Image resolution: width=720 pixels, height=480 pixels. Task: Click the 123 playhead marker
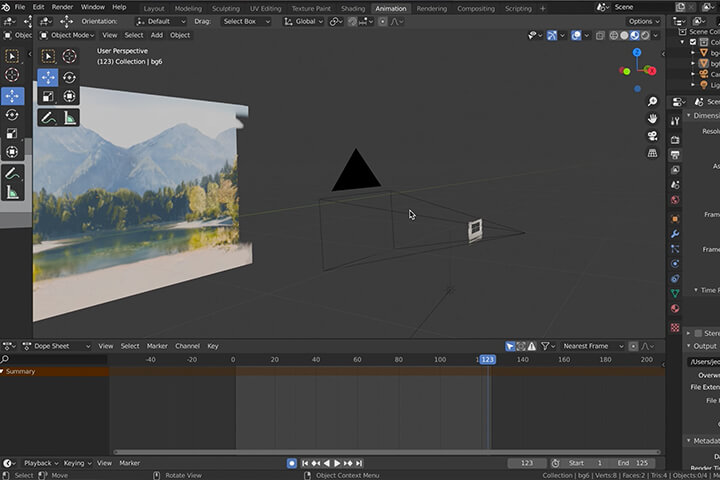click(x=487, y=360)
